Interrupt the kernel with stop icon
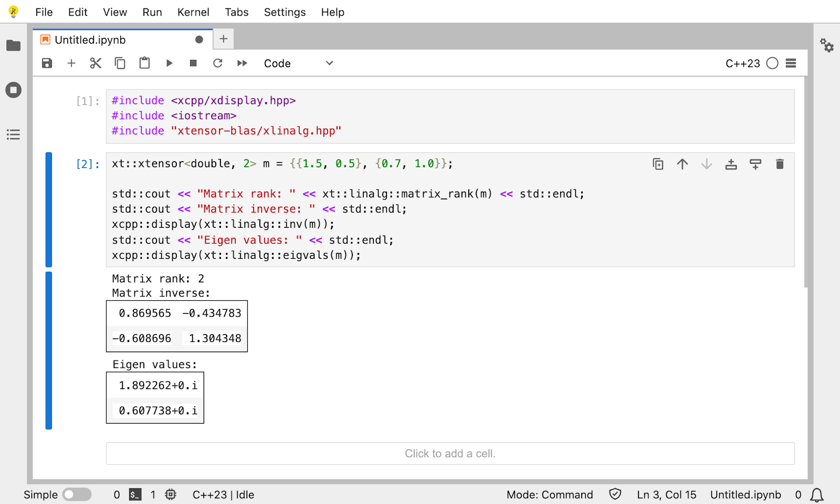840x504 pixels. 193,63
